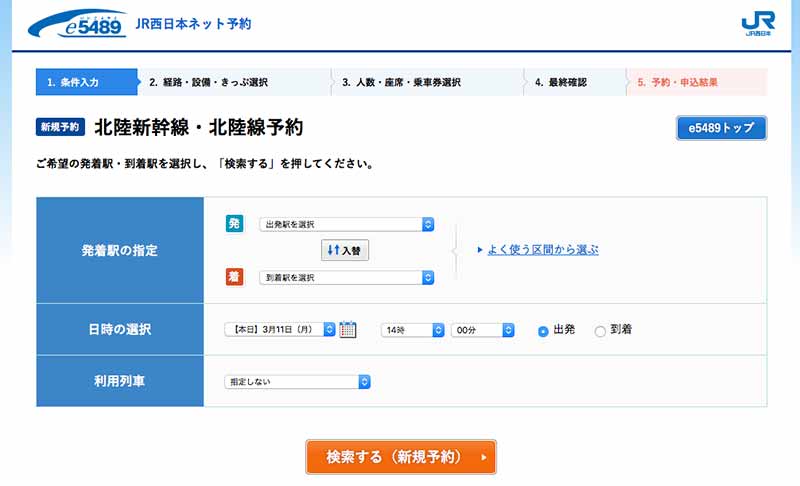Click the green 発 departure badge
Viewport: 800px width, 486px height.
coord(234,223)
